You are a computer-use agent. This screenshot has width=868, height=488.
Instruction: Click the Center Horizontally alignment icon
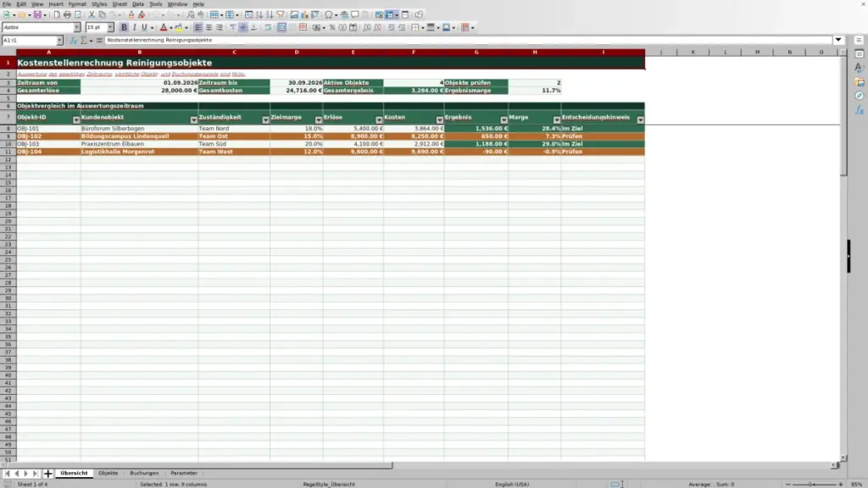pyautogui.click(x=209, y=28)
